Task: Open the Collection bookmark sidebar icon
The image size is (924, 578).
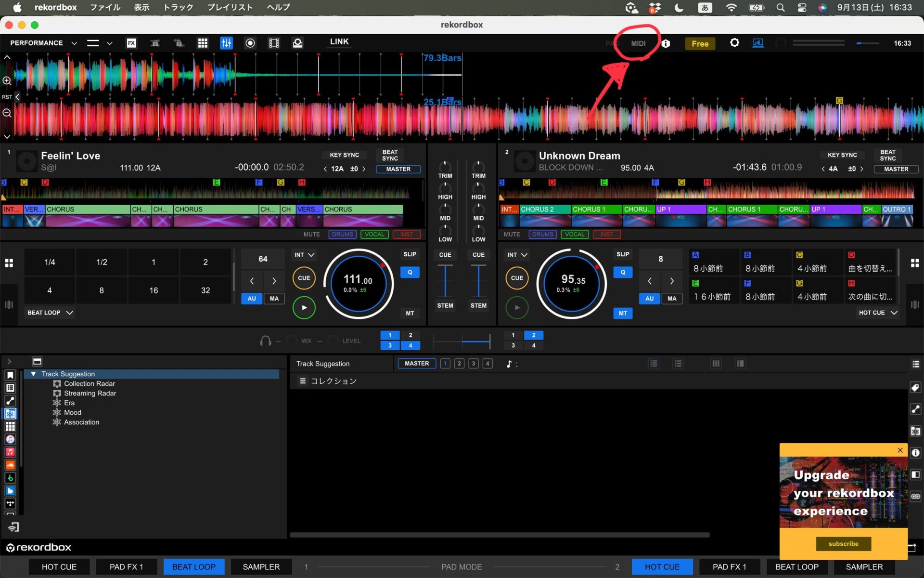Action: pos(10,375)
